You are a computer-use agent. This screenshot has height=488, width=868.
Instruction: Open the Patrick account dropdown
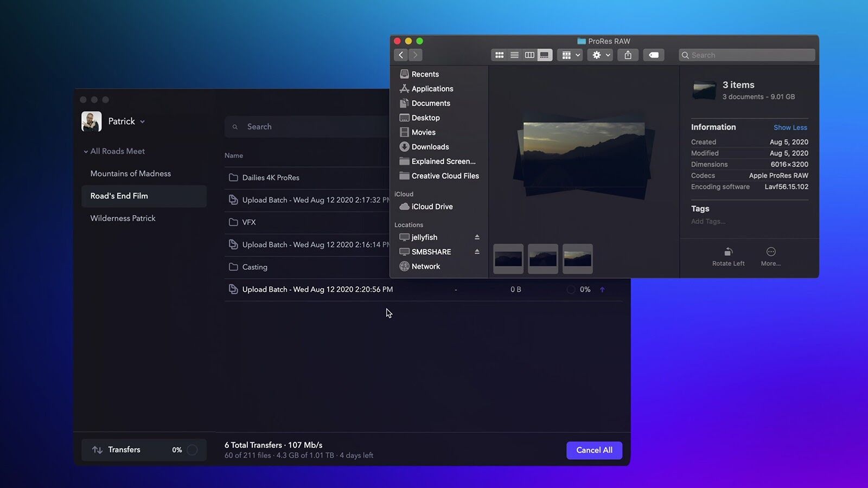(142, 121)
